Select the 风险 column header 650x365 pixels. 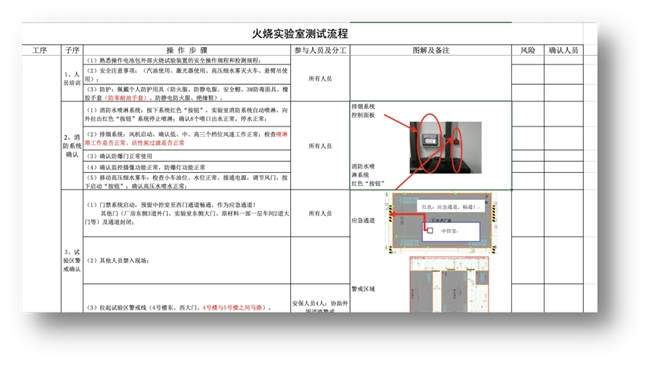tap(528, 50)
